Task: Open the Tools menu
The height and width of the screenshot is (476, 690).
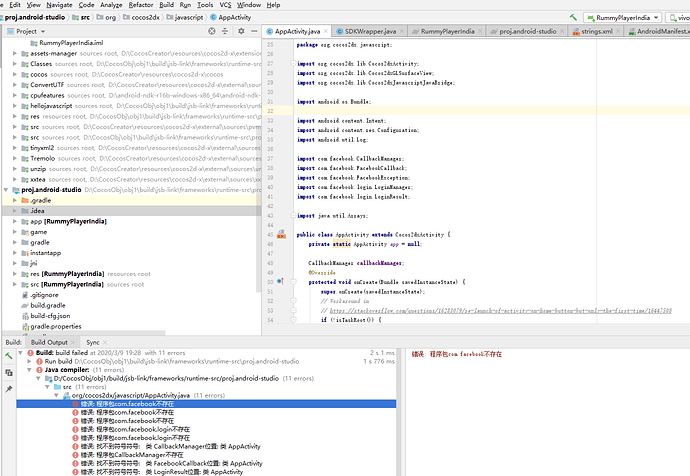Action: 205,5
